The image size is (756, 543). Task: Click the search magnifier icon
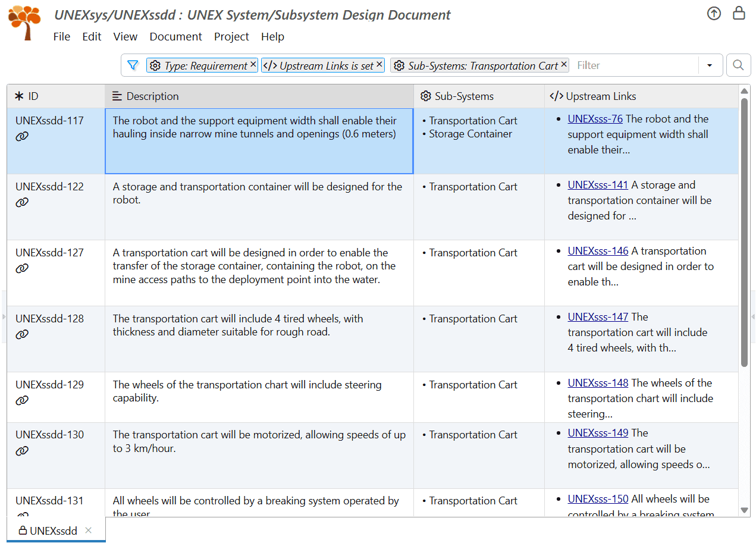(x=738, y=65)
